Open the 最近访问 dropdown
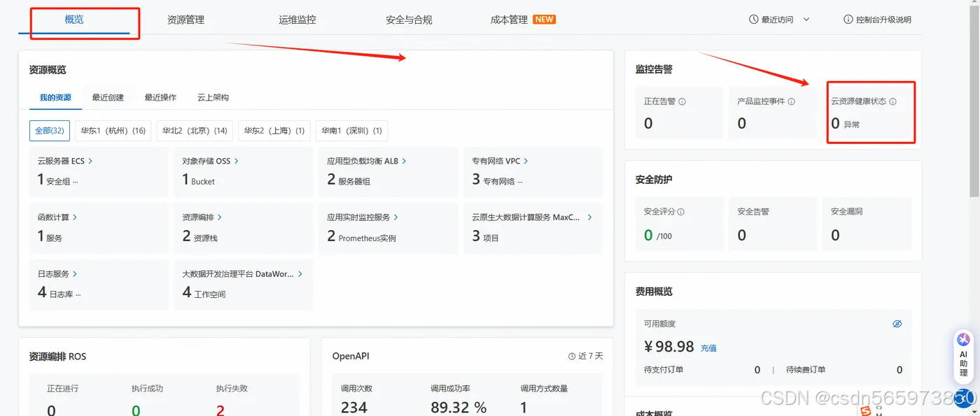 coord(806,20)
